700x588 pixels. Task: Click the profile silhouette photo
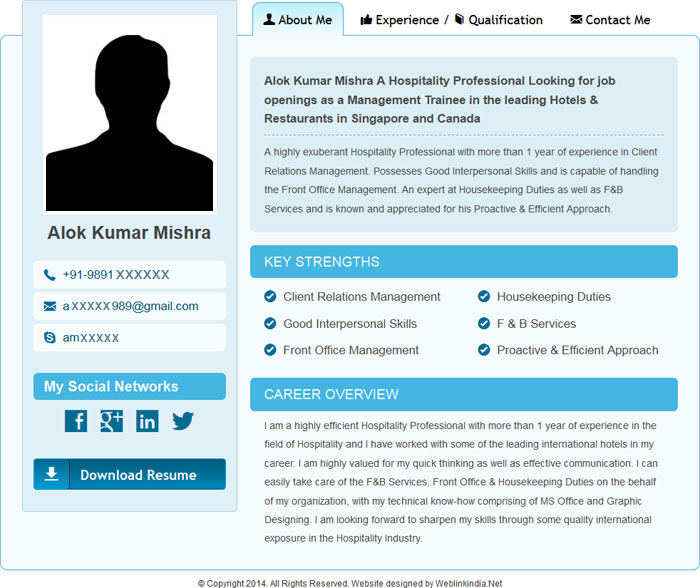[130, 113]
